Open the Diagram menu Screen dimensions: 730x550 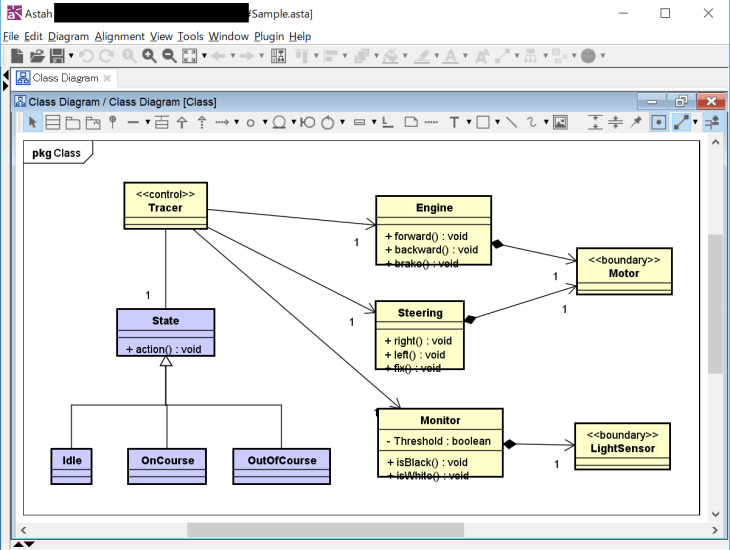click(68, 36)
